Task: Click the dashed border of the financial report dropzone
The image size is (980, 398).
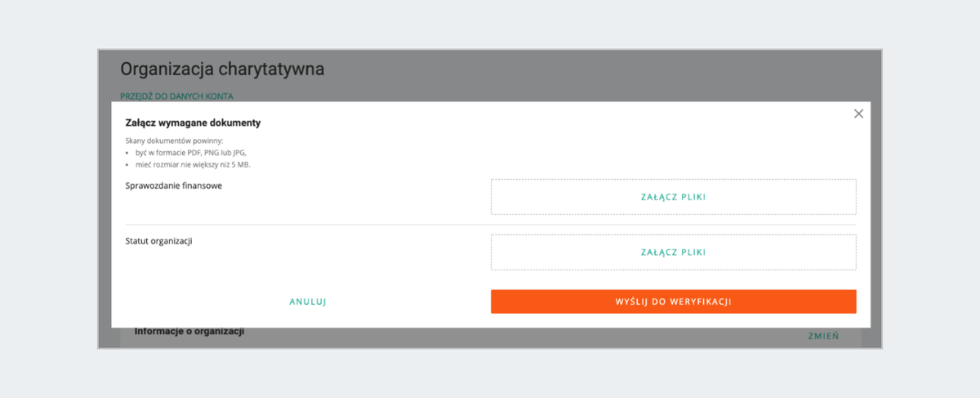Action: pos(674,179)
